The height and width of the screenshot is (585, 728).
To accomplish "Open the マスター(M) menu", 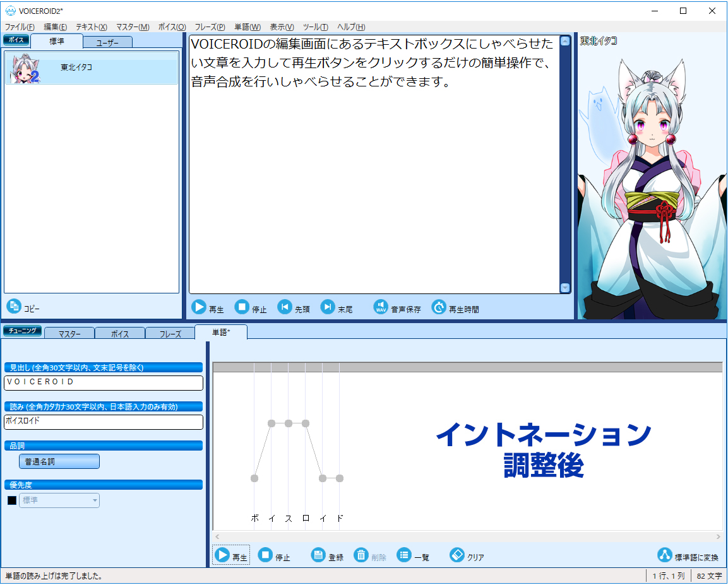I will point(133,27).
